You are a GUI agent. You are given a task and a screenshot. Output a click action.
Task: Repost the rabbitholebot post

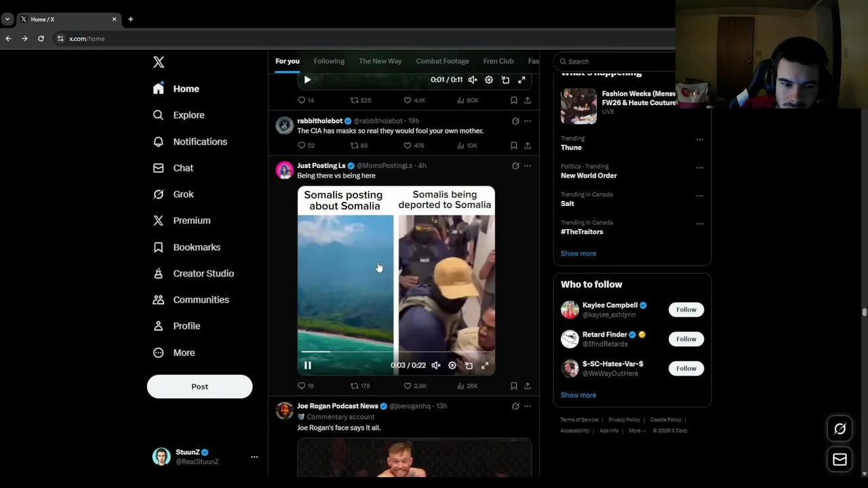pos(359,145)
